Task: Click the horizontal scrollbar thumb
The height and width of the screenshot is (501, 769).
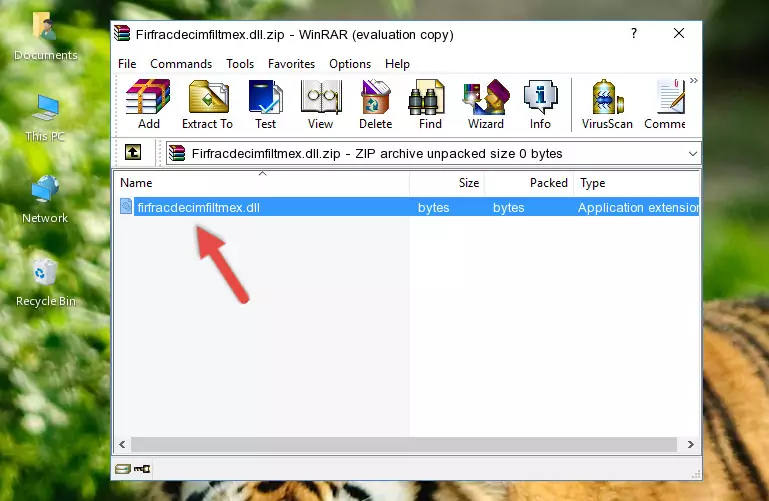Action: click(x=404, y=445)
